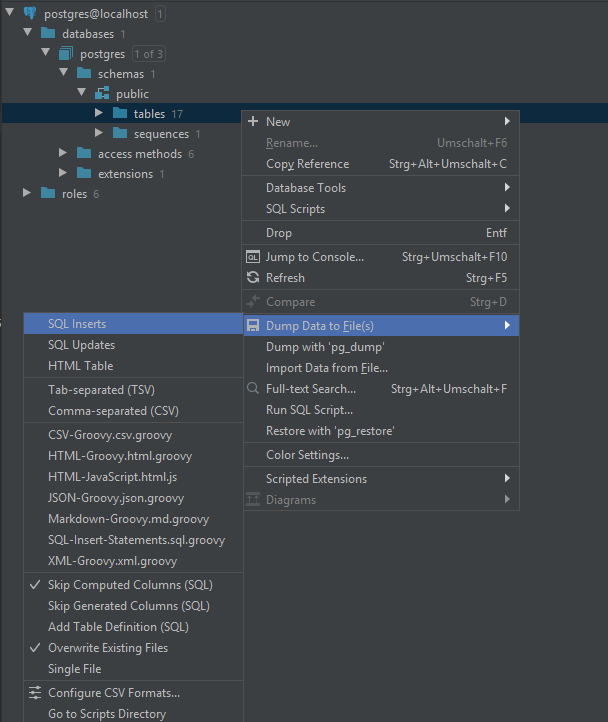Select the access methods tree item
This screenshot has height=722, width=608.
pyautogui.click(x=139, y=154)
